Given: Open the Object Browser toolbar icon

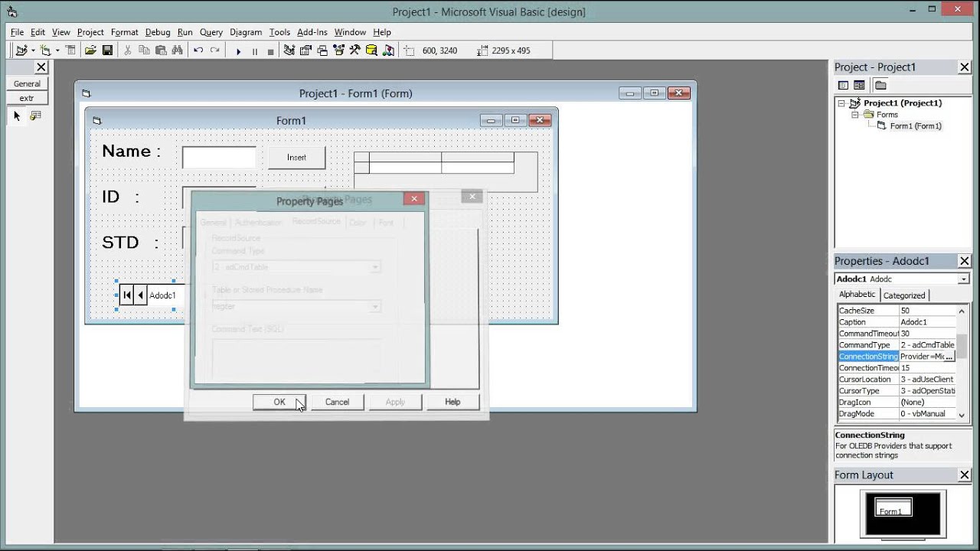Looking at the screenshot, I should point(338,51).
